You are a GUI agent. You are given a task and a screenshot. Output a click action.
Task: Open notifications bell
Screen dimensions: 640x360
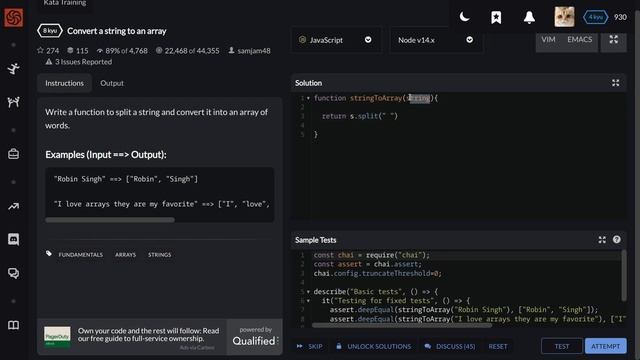(x=529, y=17)
